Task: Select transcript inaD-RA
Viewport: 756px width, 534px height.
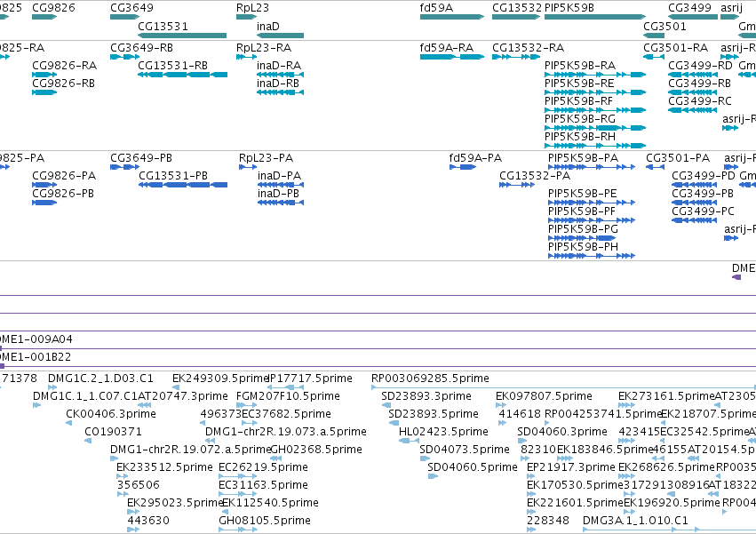Action: pos(280,75)
